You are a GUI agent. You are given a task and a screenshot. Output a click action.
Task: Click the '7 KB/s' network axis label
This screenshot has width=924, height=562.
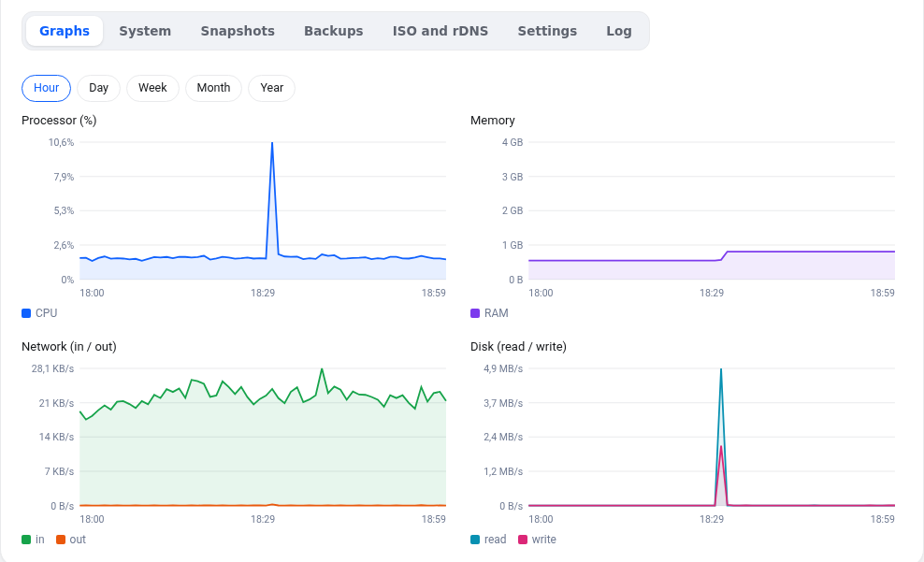60,471
